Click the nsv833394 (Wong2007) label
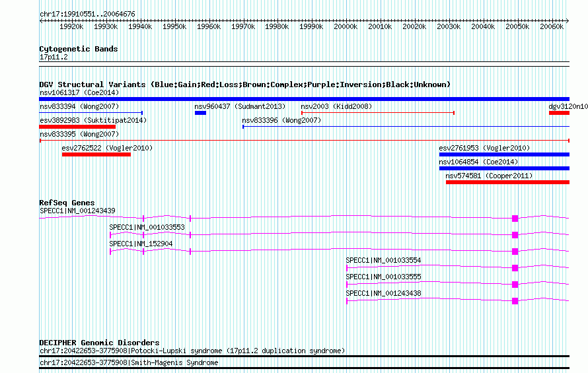 coord(79,106)
